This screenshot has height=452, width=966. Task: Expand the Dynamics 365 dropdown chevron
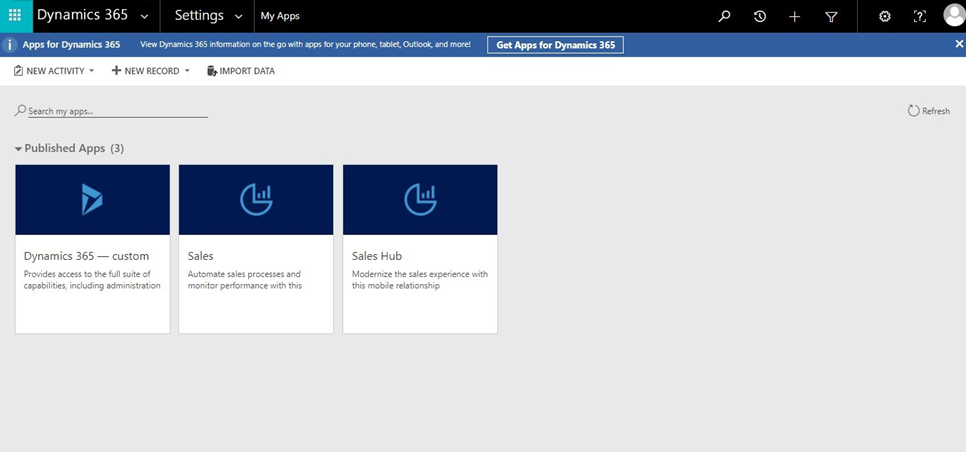pos(145,16)
